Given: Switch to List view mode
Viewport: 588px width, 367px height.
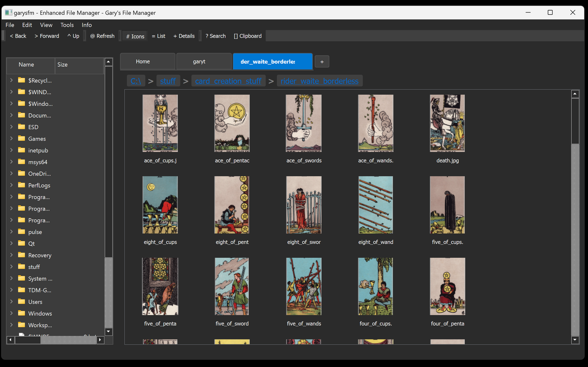Looking at the screenshot, I should pos(159,36).
